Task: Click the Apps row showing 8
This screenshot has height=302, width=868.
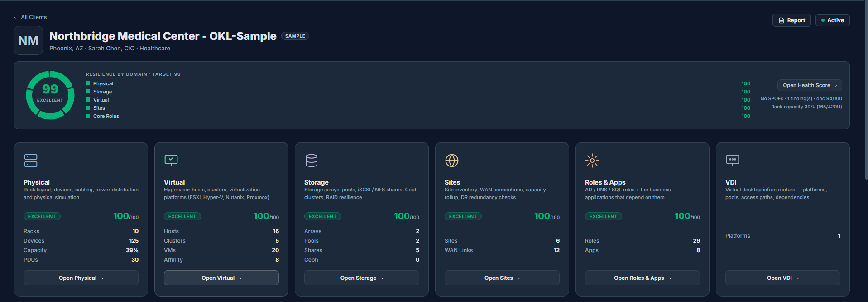Action: [643, 250]
